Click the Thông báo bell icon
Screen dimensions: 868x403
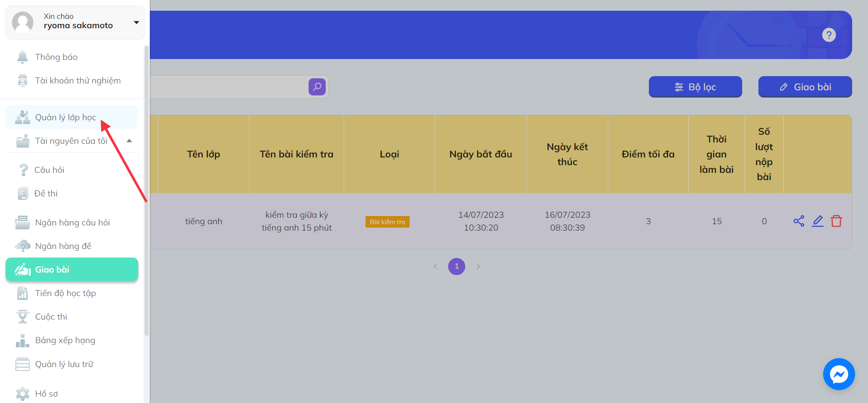(23, 57)
